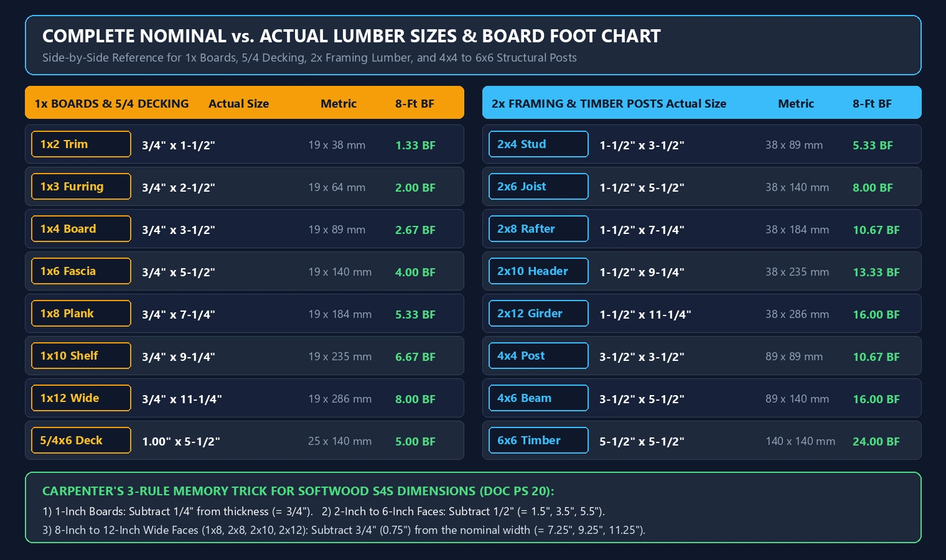Select the '8.00 BF' value in 2x6 Joist row
946x560 pixels.
873,187
